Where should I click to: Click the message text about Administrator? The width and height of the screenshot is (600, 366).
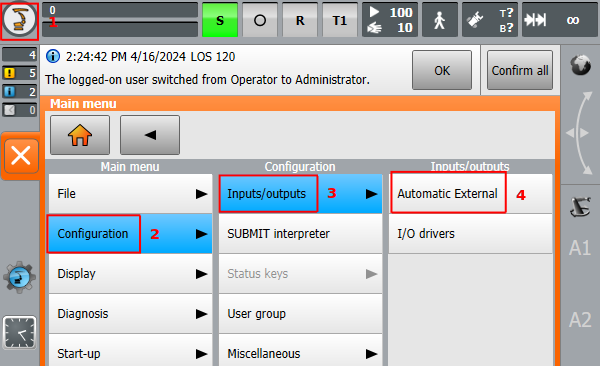[x=207, y=80]
